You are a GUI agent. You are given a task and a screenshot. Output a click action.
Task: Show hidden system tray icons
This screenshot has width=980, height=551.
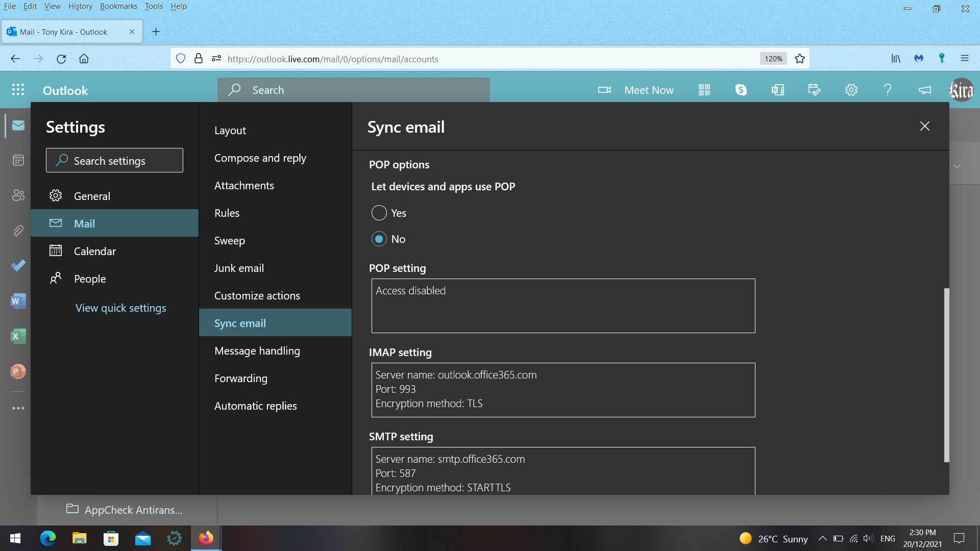pos(822,538)
